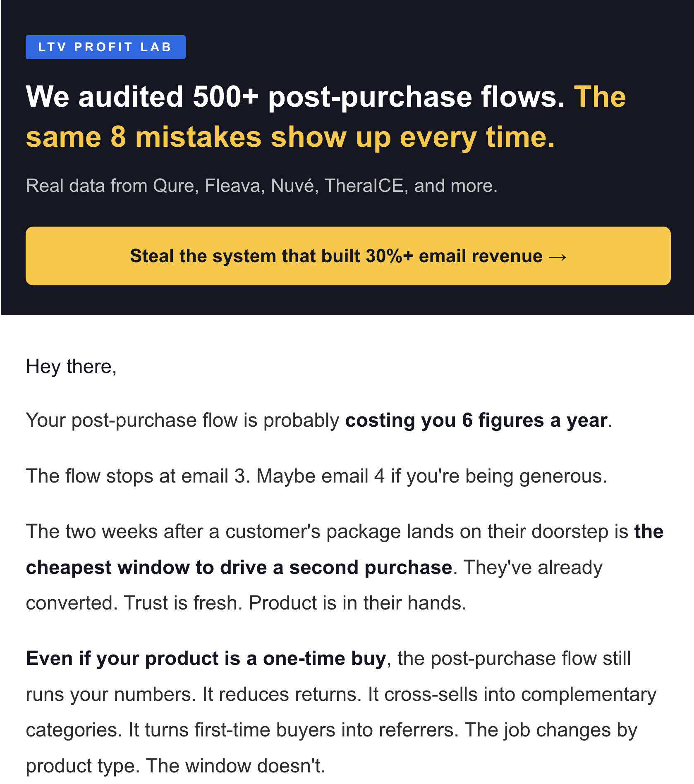Click the 'The window doesn't.' closing sentence
The height and width of the screenshot is (784, 694).
click(x=236, y=766)
